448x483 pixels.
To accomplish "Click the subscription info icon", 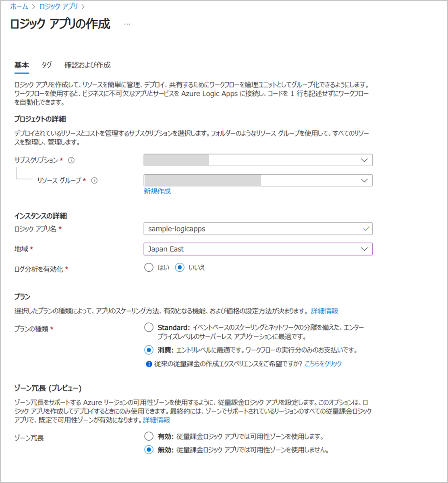I will [71, 160].
